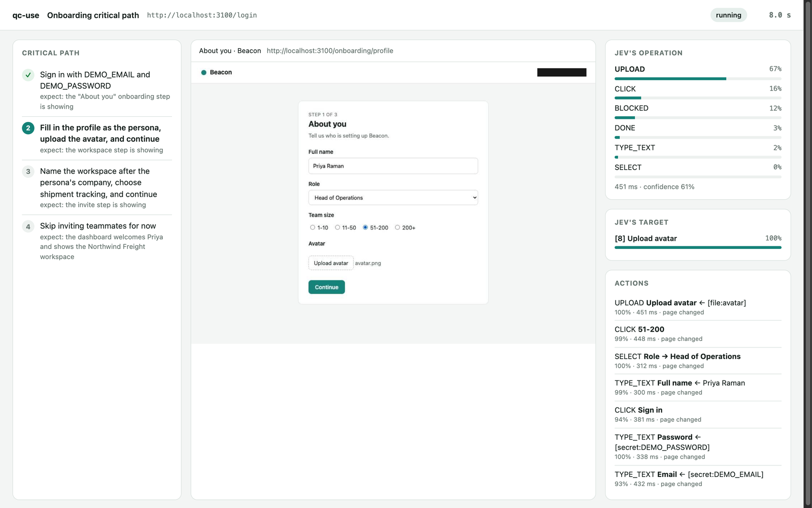This screenshot has height=508, width=812.
Task: Click the "About you · Beacon" page title
Action: click(x=230, y=51)
